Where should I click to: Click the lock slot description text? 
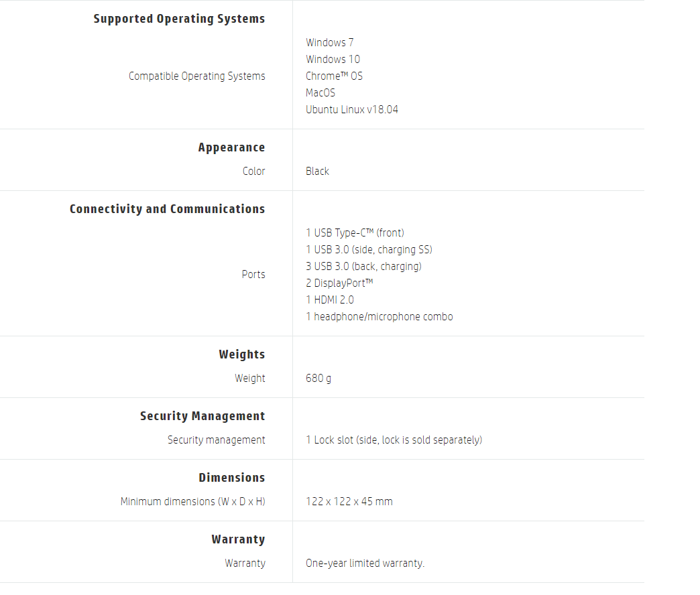(394, 440)
